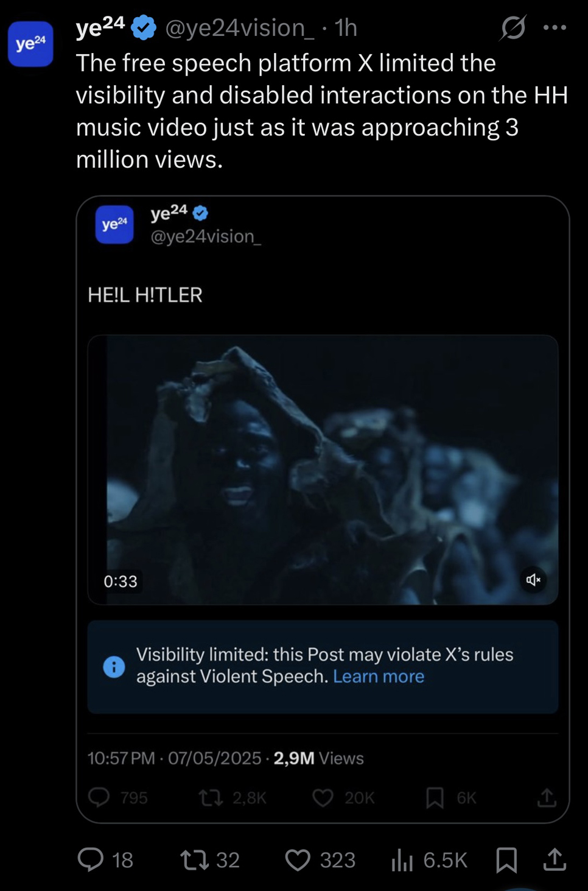Open the Learn more link
This screenshot has height=891, width=588.
(x=379, y=677)
